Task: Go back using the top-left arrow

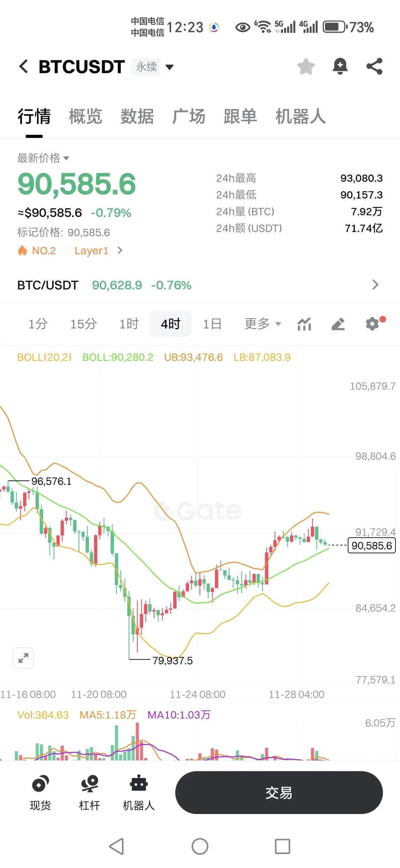Action: tap(23, 66)
